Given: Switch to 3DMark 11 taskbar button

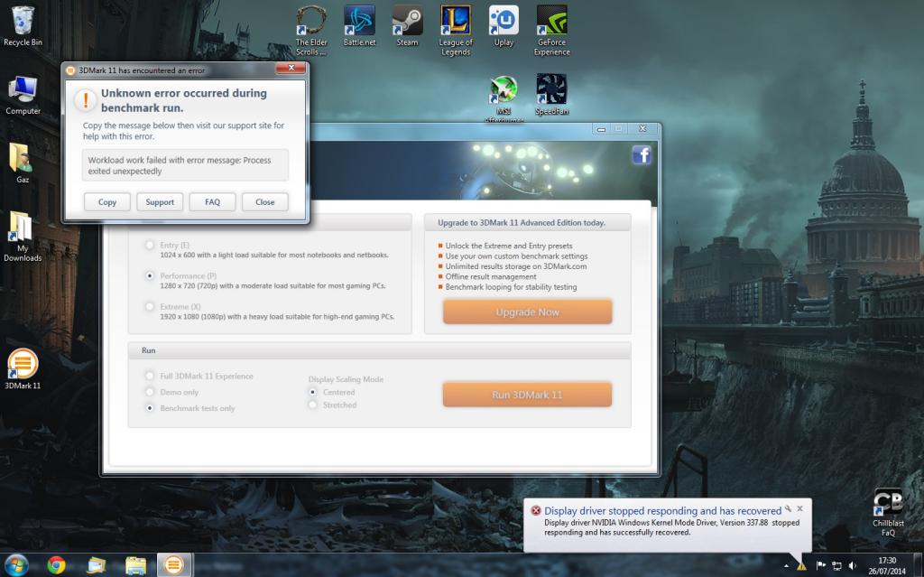Looking at the screenshot, I should pyautogui.click(x=174, y=565).
